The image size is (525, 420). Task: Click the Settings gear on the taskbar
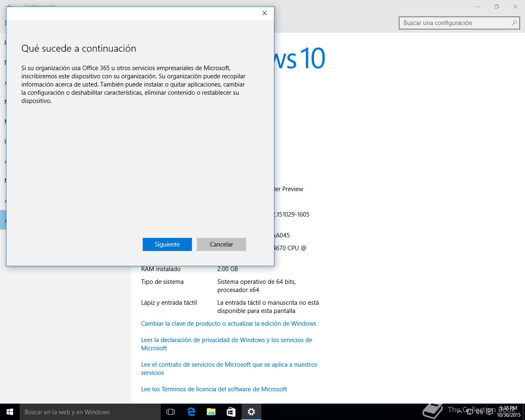251,412
